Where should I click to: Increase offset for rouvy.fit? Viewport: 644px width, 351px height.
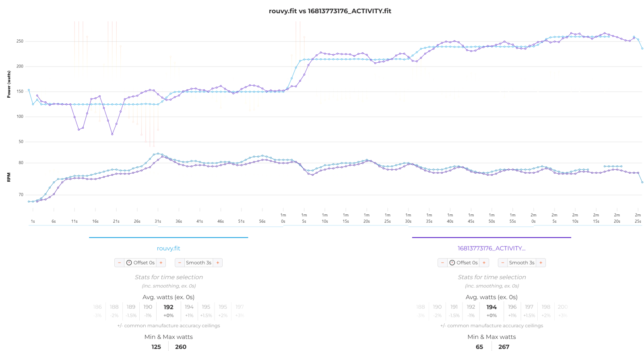tap(161, 263)
